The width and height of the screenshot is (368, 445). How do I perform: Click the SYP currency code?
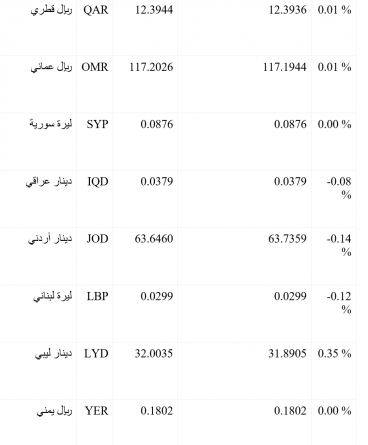point(97,124)
